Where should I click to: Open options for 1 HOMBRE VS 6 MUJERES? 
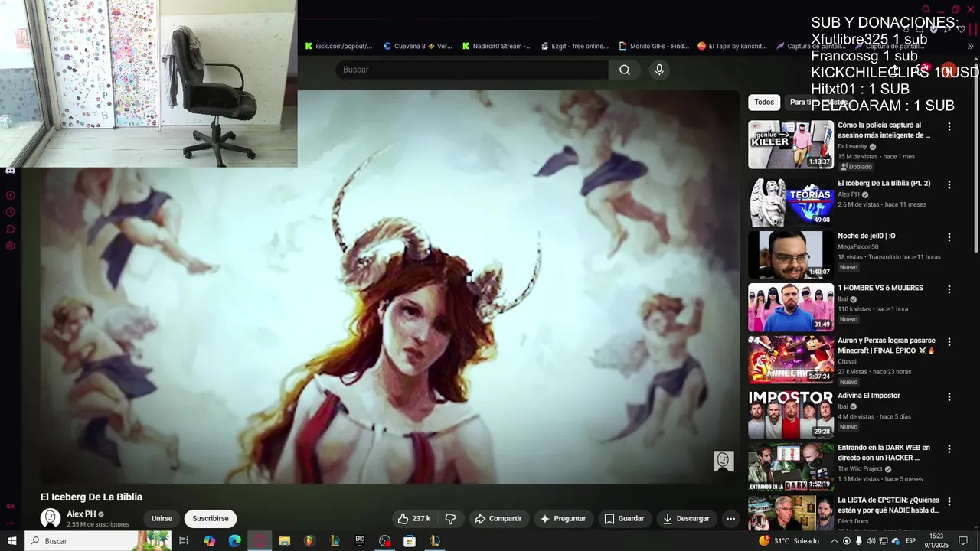pyautogui.click(x=949, y=289)
